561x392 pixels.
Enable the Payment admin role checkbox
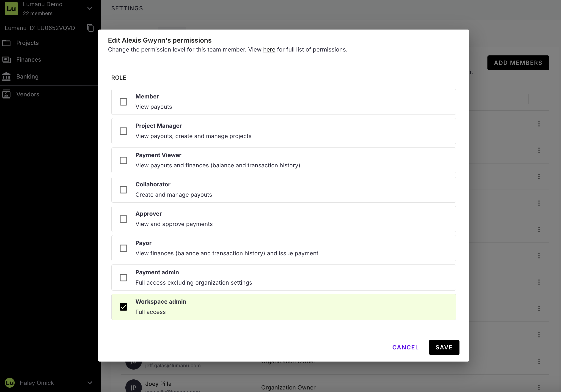tap(123, 278)
